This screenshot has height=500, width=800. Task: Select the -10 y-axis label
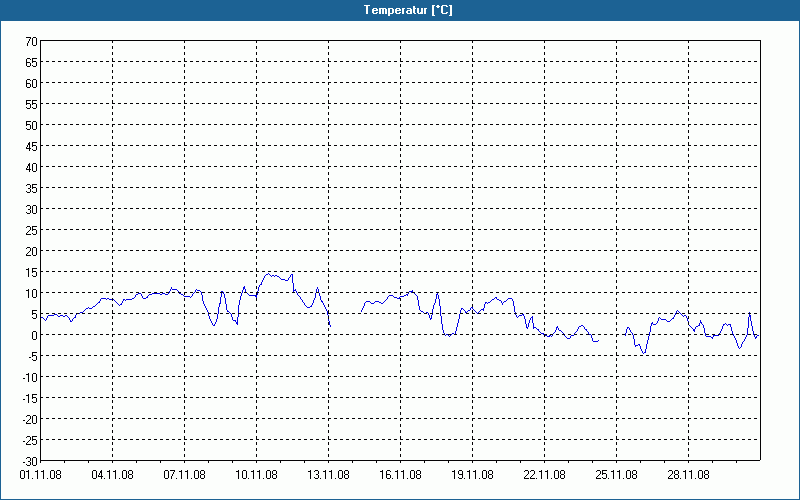pyautogui.click(x=28, y=377)
